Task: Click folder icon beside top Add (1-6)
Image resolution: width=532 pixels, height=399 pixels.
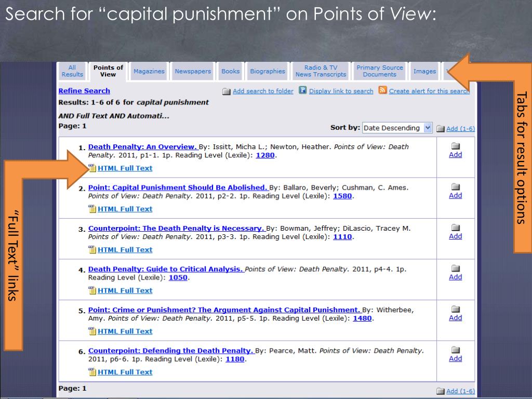Action: (x=441, y=129)
